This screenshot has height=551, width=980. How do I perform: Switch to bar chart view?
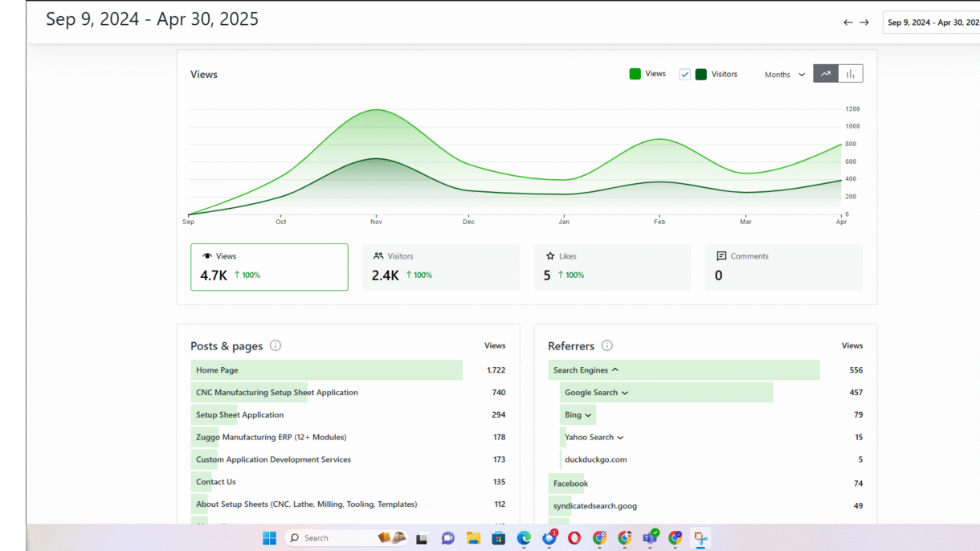point(850,74)
